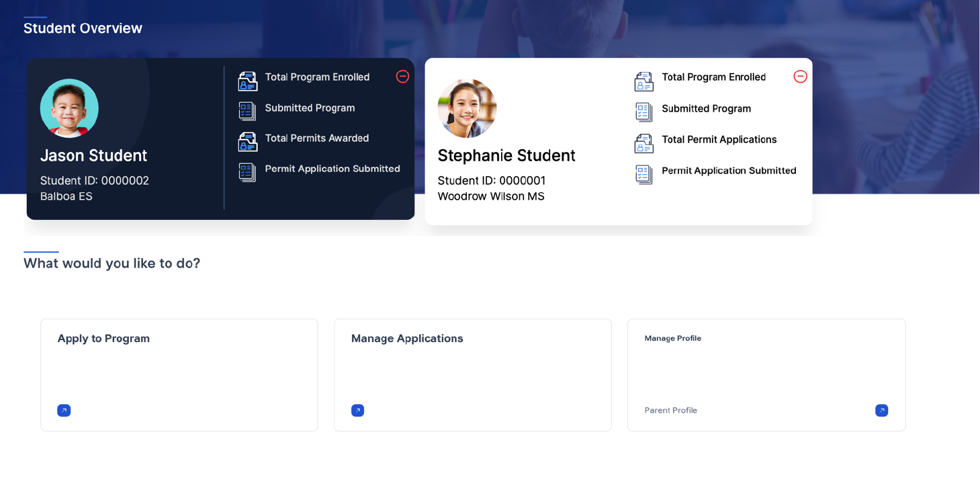This screenshot has width=980, height=482.
Task: Click the arrow icon on the Manage Applications card
Action: click(357, 410)
